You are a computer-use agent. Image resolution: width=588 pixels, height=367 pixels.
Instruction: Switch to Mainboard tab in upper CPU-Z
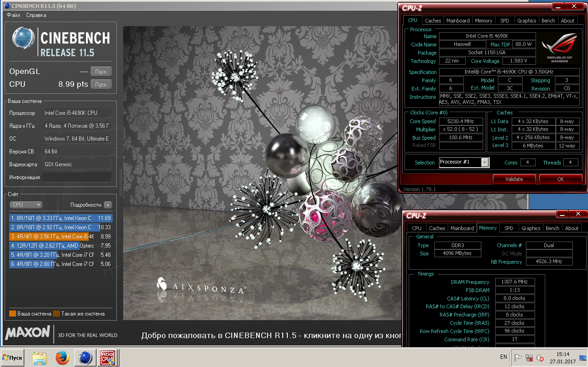[x=458, y=21]
